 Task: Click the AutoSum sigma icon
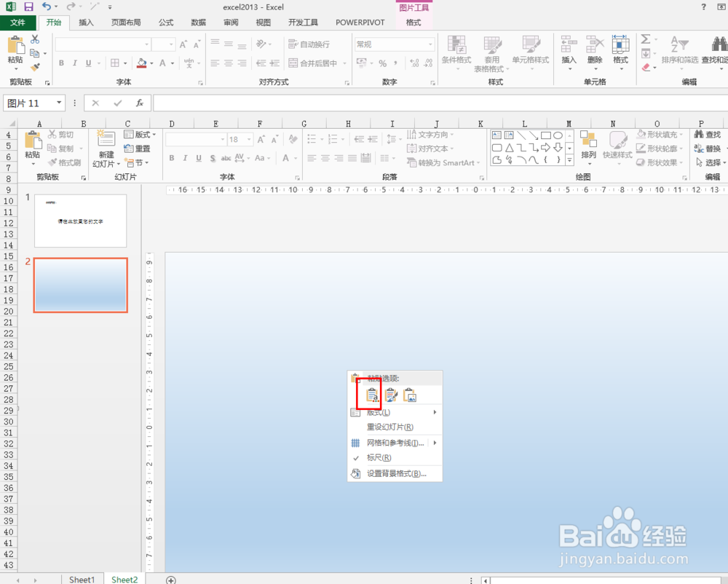(645, 39)
